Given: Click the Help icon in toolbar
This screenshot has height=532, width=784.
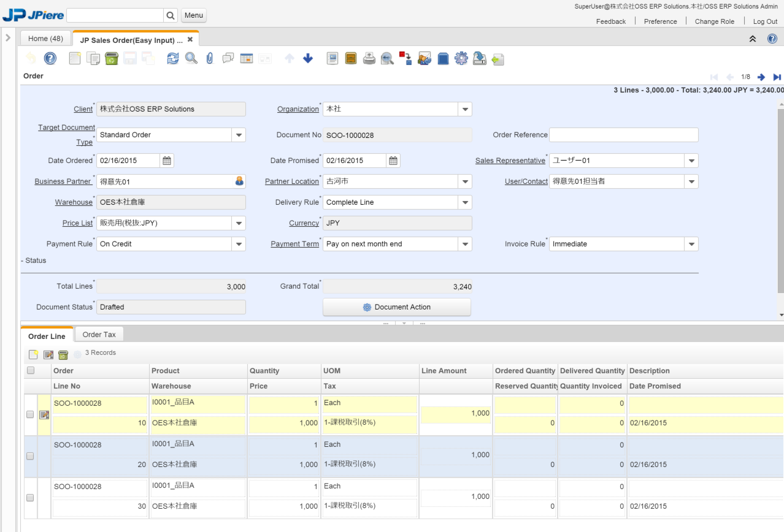Looking at the screenshot, I should point(50,59).
